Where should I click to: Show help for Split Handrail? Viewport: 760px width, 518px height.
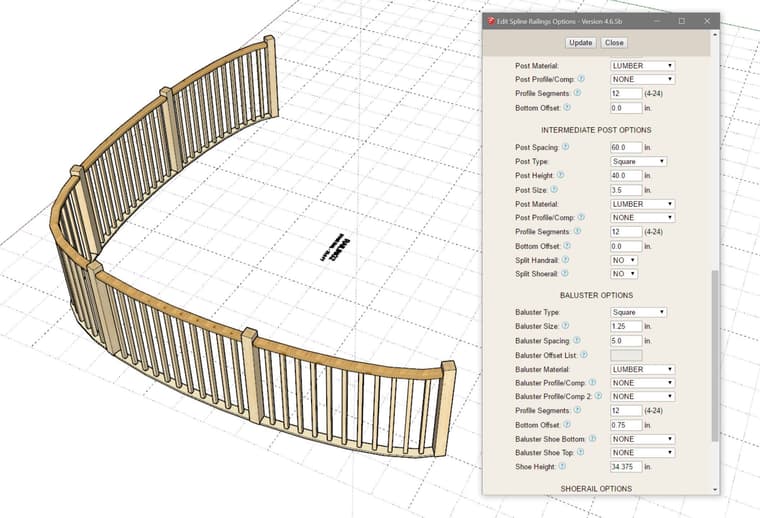[565, 260]
